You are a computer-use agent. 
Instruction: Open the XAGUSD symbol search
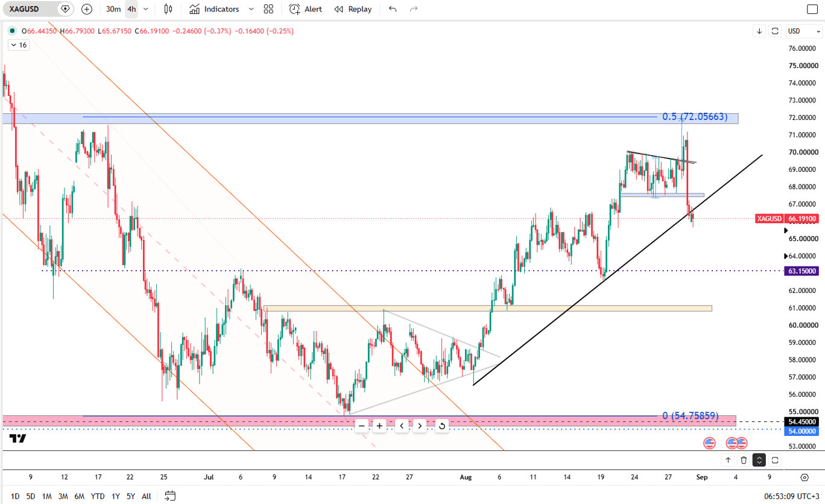[24, 9]
